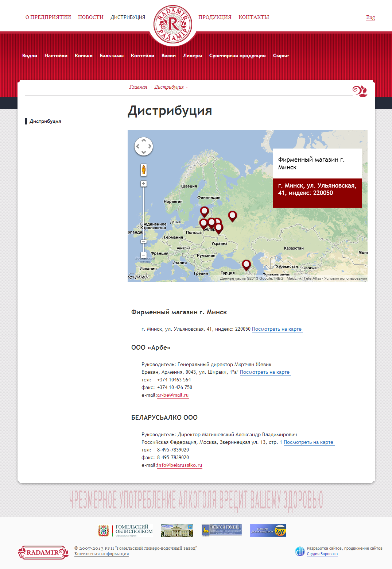The image size is (392, 569).
Task: Show БЕЛАРУСЬАЛКО Moscow address on the map
Action: click(x=308, y=442)
